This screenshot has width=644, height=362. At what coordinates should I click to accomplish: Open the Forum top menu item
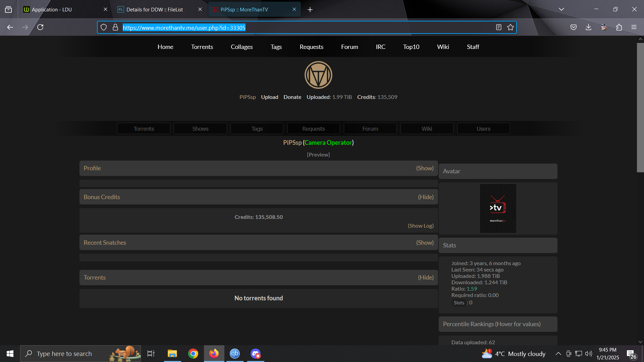point(350,47)
